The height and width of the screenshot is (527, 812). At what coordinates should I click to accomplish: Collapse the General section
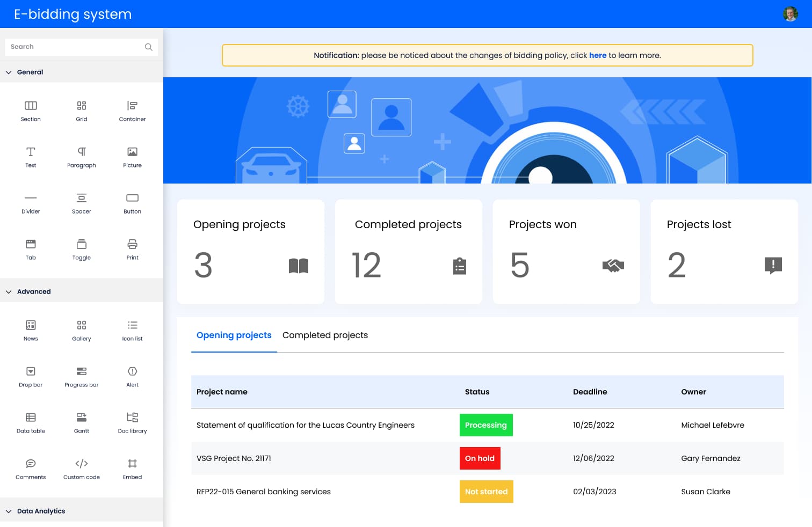[x=9, y=72]
